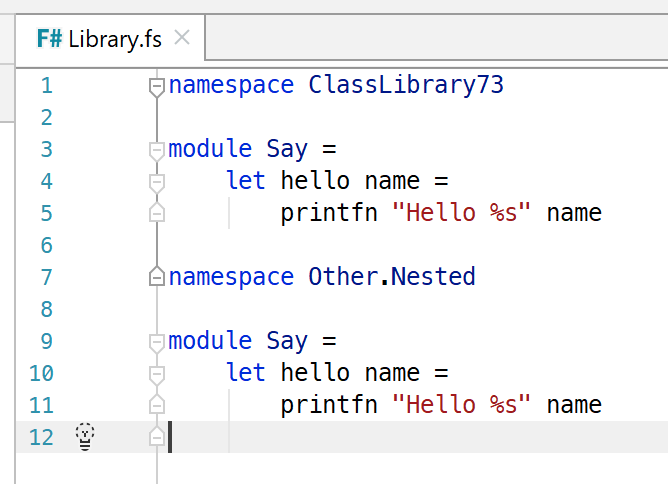Click the hello function name on line 10
The image size is (668, 484).
[315, 372]
